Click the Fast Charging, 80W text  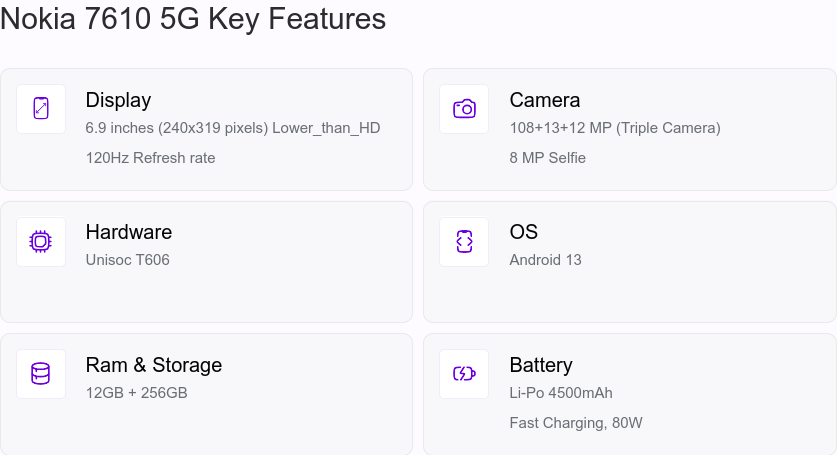click(x=575, y=423)
